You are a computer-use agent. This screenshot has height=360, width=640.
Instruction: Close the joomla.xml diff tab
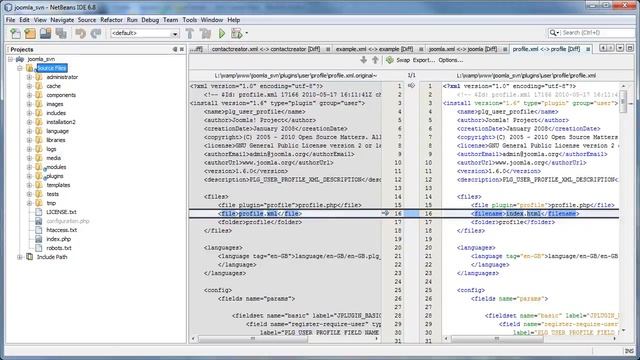click(505, 49)
